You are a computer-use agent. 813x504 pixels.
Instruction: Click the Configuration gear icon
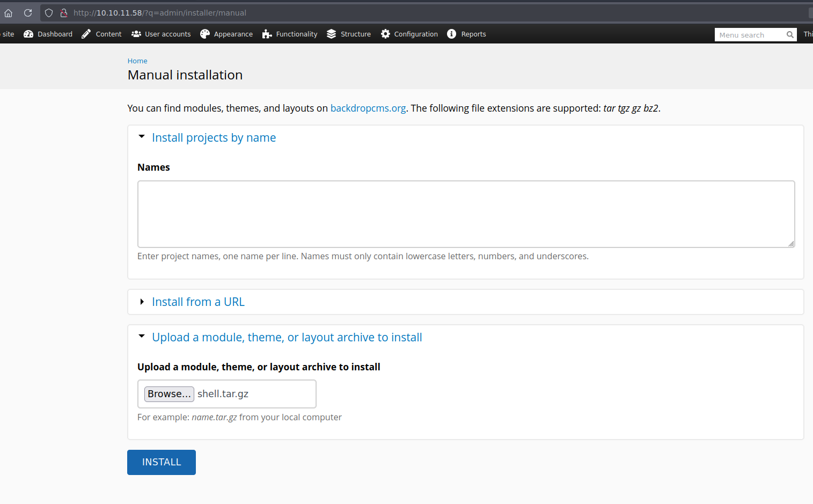click(385, 34)
